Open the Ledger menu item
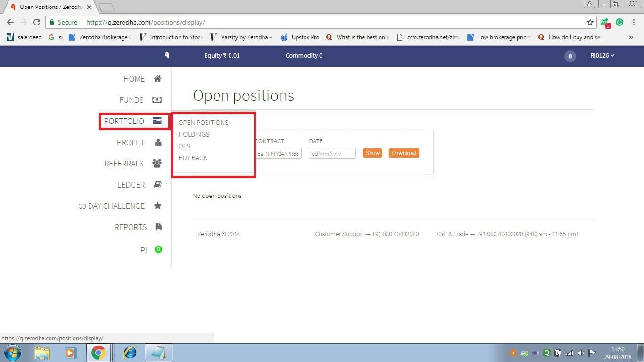Viewport: 644px width, 362px height. click(131, 185)
